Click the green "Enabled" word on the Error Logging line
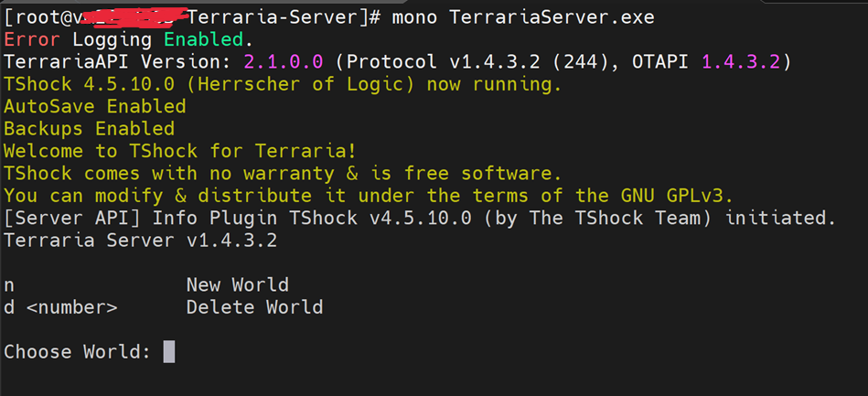The width and height of the screenshot is (868, 396). click(x=203, y=40)
